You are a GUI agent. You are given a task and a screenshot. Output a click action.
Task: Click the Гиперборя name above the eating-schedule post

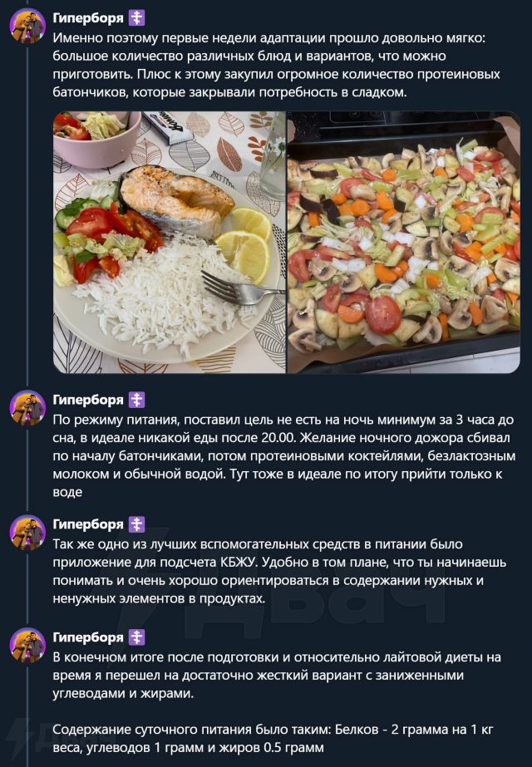coord(87,400)
